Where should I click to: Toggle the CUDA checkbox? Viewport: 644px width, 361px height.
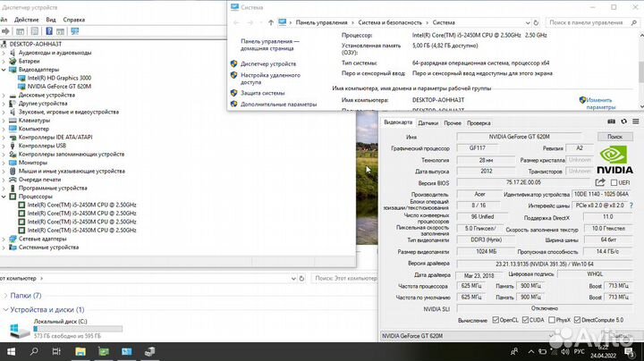[x=525, y=320]
